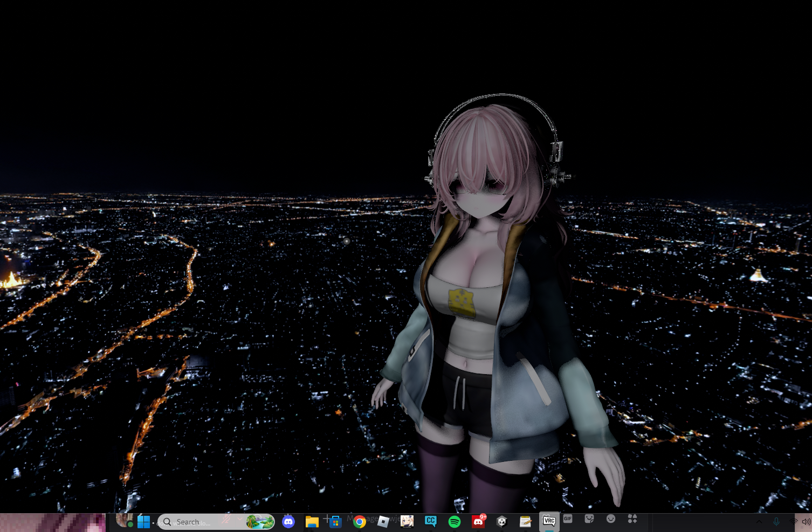Open Google Chrome from the taskbar
Screen dimensions: 812x532
coord(359,522)
